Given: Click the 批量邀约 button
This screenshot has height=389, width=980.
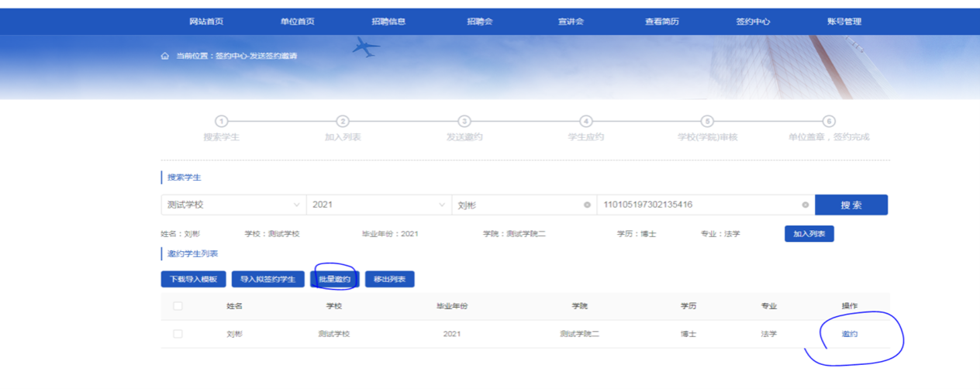Looking at the screenshot, I should pyautogui.click(x=334, y=279).
